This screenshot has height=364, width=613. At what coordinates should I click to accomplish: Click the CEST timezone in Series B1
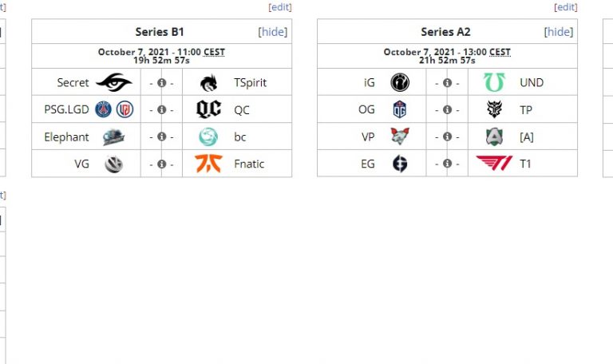tap(214, 52)
